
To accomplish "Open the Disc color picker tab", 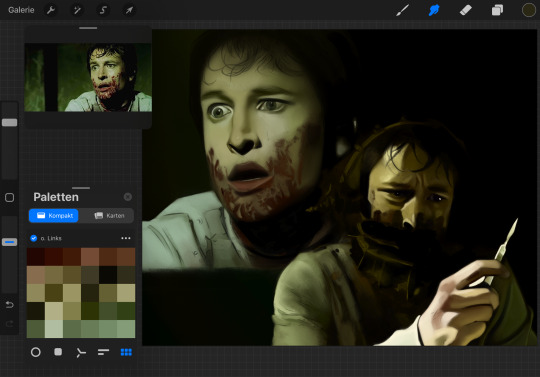I will tap(35, 352).
